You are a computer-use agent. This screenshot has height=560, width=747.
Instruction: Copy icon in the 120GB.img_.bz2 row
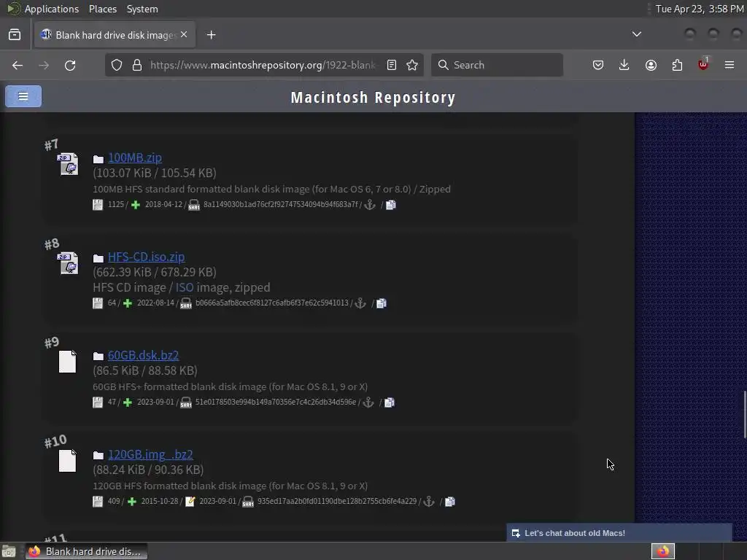pyautogui.click(x=449, y=502)
